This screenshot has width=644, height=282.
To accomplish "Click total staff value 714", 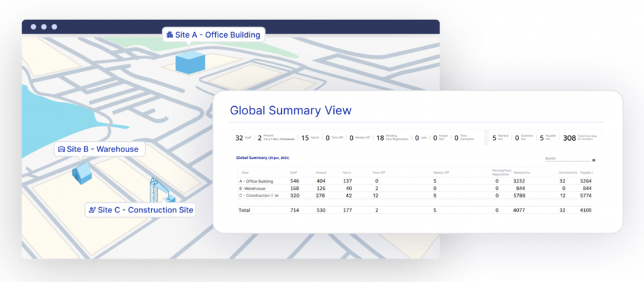I will [x=294, y=210].
